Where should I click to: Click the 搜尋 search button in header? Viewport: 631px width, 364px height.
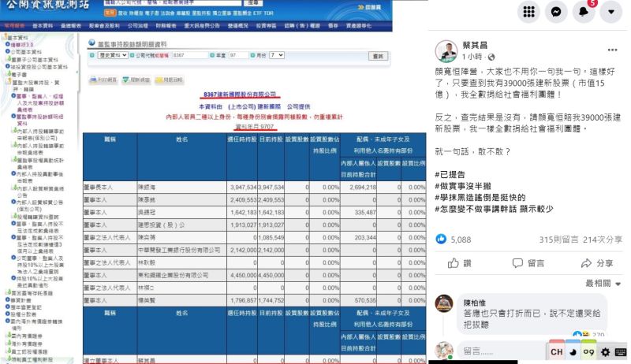point(253,2)
